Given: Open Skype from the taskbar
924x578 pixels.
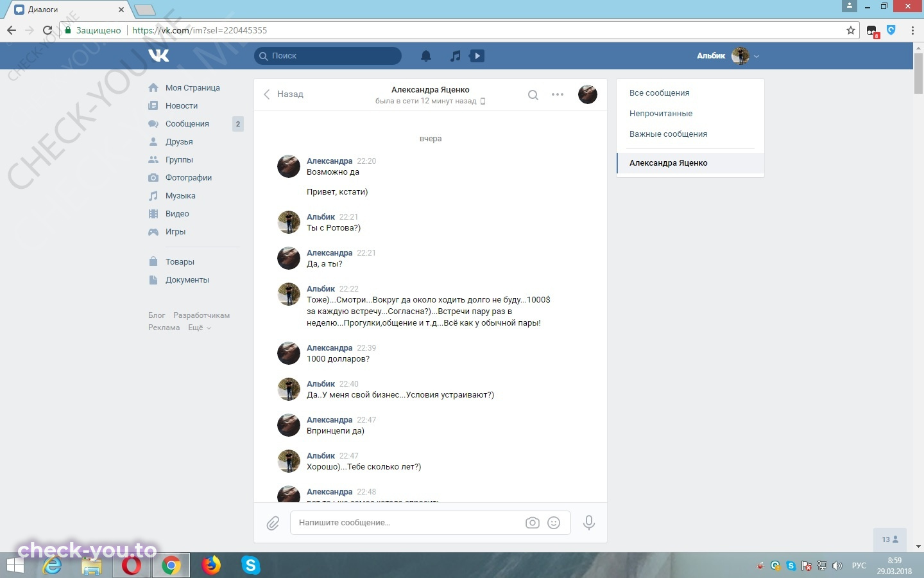Looking at the screenshot, I should tap(250, 565).
